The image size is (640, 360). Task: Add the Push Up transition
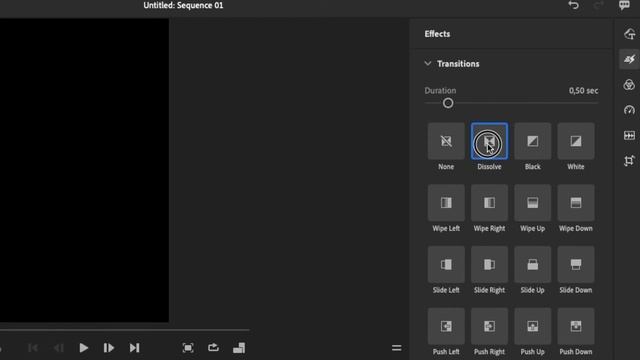tap(532, 326)
